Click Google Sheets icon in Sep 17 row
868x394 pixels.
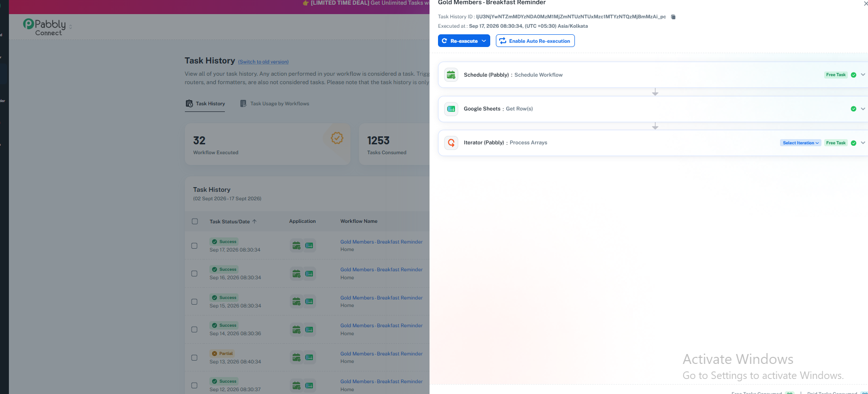(309, 245)
